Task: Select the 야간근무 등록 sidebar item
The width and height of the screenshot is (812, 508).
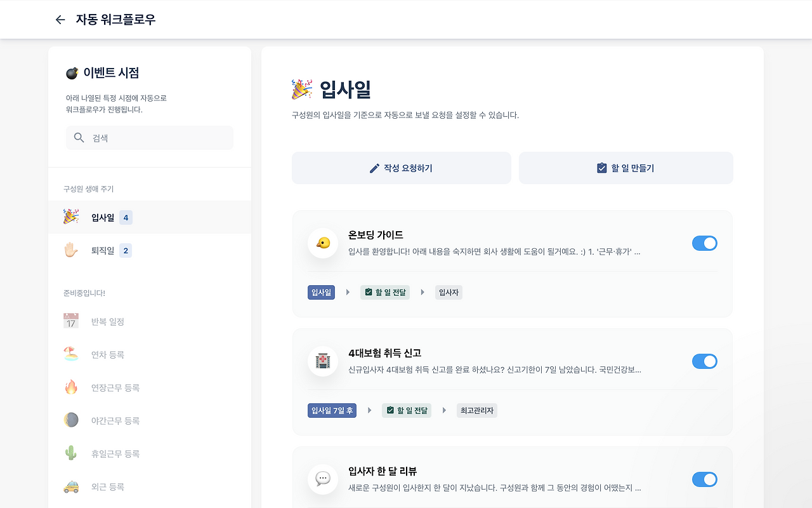Action: (x=150, y=420)
